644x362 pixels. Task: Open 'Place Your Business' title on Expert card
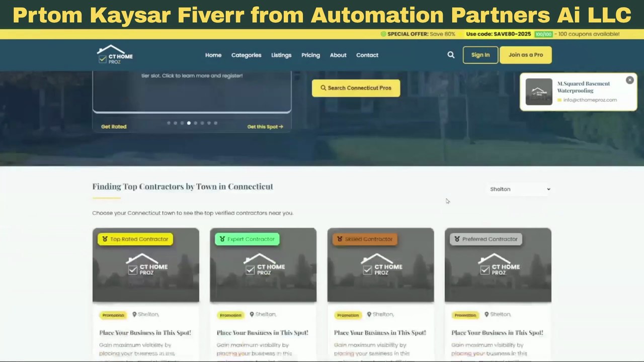click(x=263, y=333)
